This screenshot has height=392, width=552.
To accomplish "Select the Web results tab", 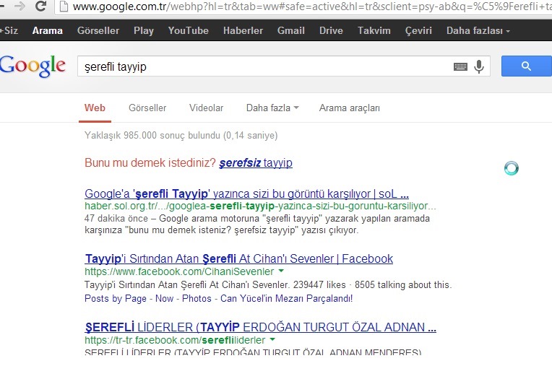I will [x=95, y=108].
